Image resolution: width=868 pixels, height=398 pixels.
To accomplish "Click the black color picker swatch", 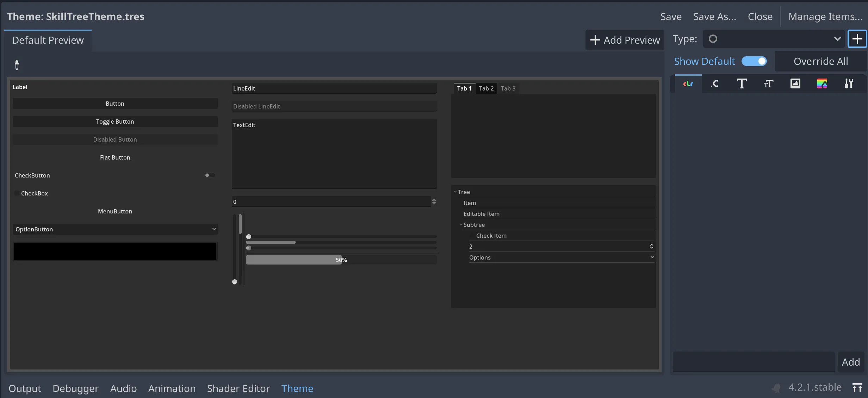I will point(115,251).
